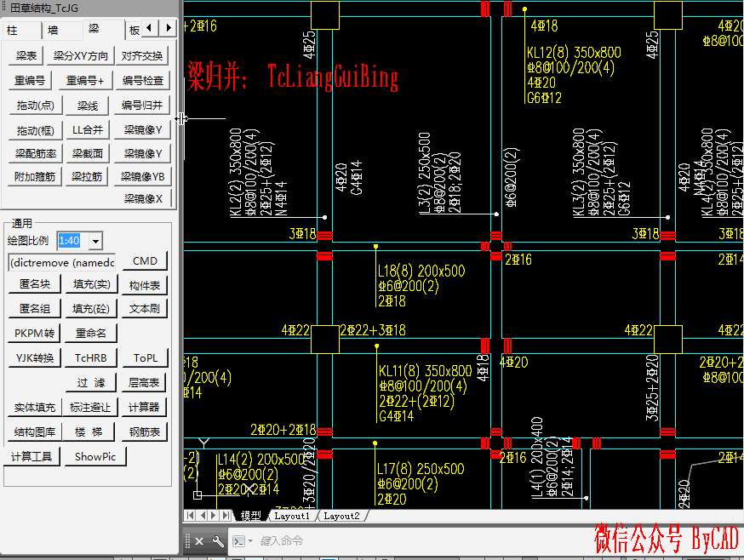Click the 楼梯 button
The width and height of the screenshot is (744, 560).
pyautogui.click(x=89, y=432)
